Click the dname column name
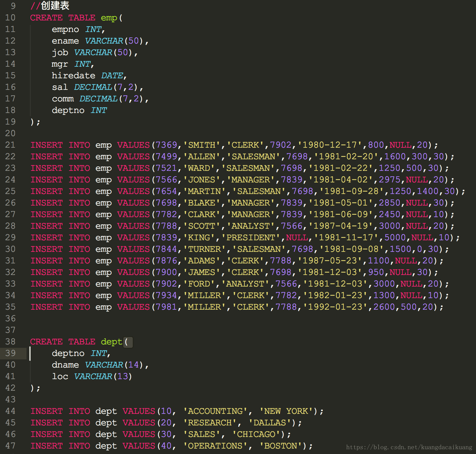476x454 pixels. click(x=65, y=365)
